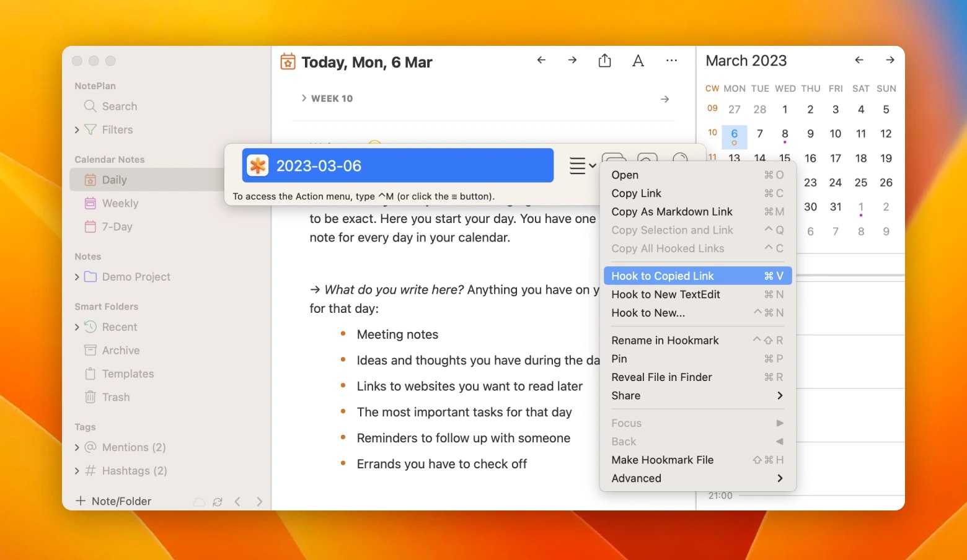Click 'Reminders to follow up with someone' line
This screenshot has height=560, width=967.
(x=463, y=438)
